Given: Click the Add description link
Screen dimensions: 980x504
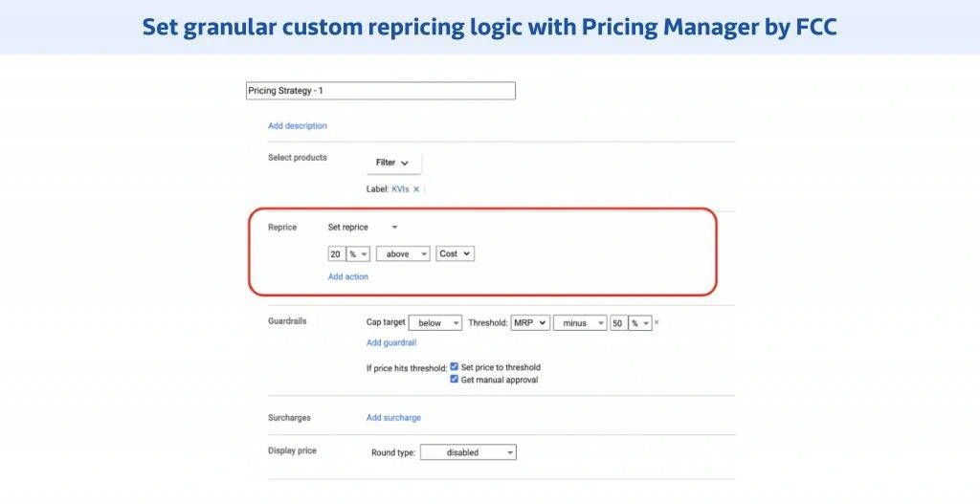Looking at the screenshot, I should tap(298, 125).
